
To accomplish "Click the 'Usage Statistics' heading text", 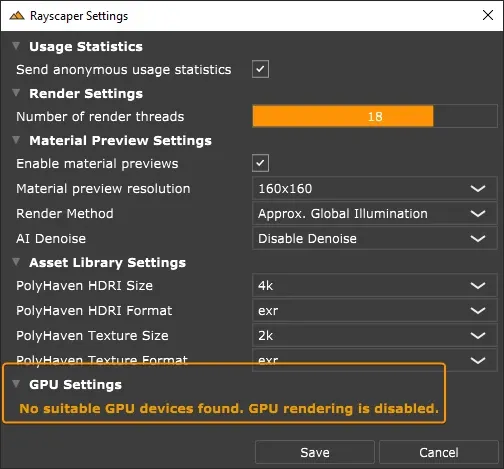I will (x=86, y=47).
